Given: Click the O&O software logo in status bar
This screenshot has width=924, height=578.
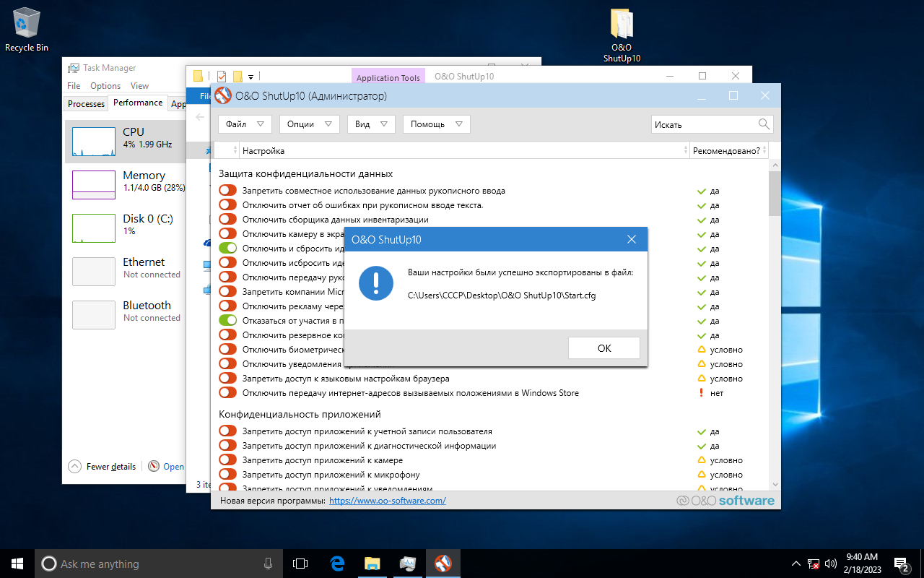Looking at the screenshot, I should (725, 500).
